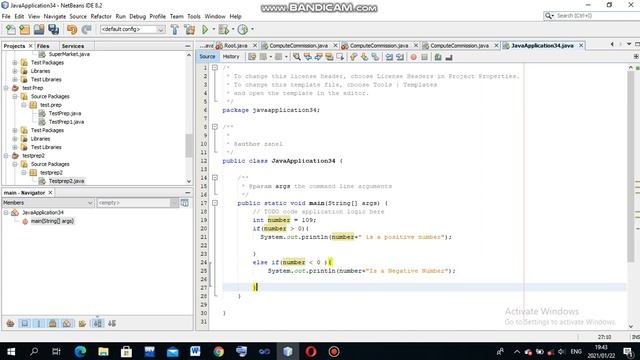Click Shift Line Right editor icon
Screen dimensions: 640x360
click(400, 57)
